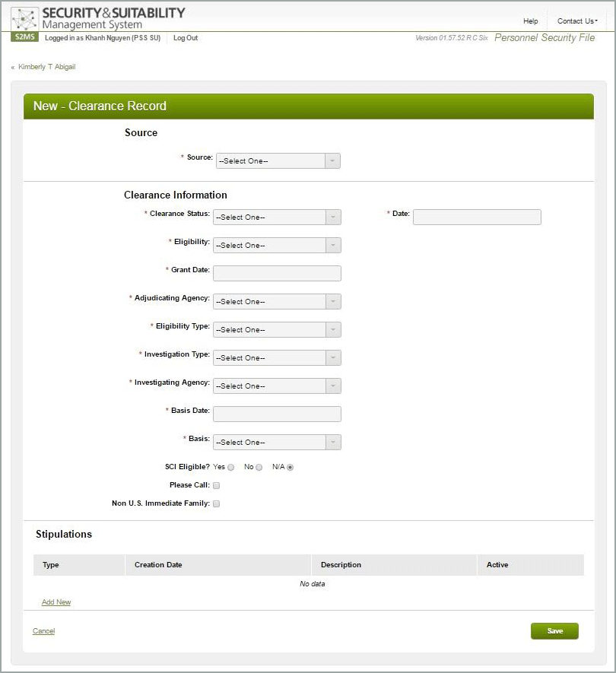
Task: Click the Save button
Action: tap(554, 631)
